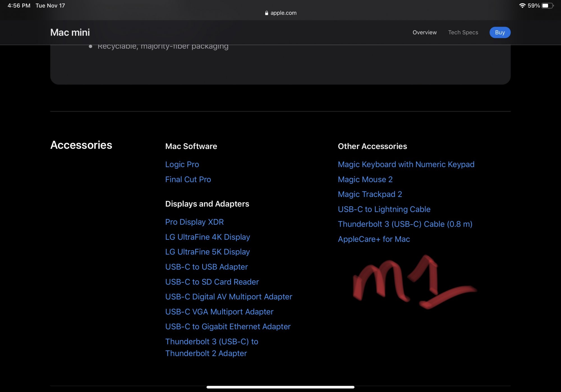The width and height of the screenshot is (561, 392).
Task: Tap the lock icon in address bar
Action: (x=266, y=13)
